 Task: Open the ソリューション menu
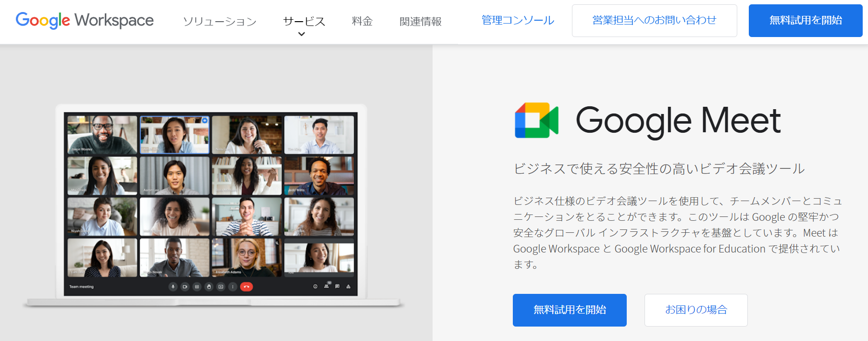(x=220, y=22)
